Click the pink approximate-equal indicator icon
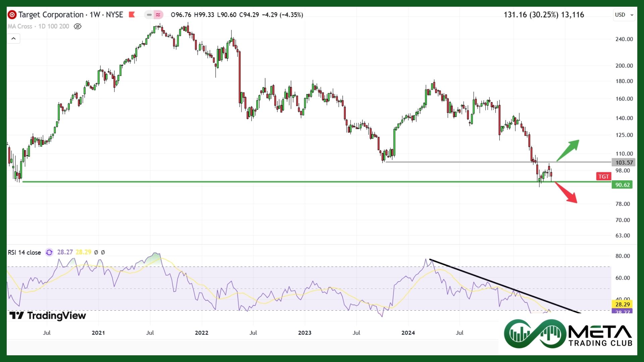Viewport: 644px width, 362px height. 158,15
